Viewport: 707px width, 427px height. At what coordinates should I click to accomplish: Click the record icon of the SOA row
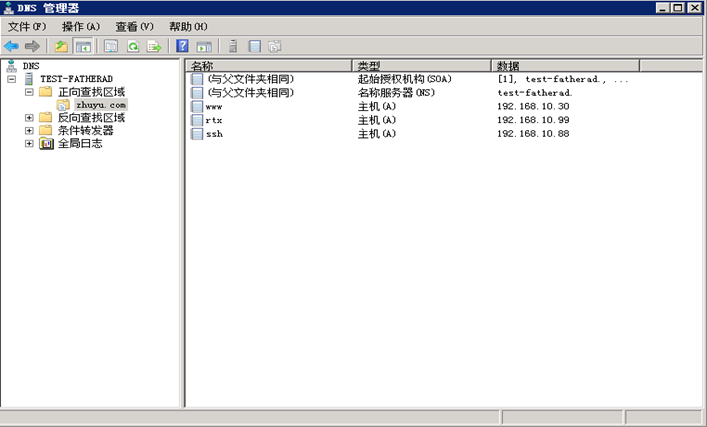(x=197, y=79)
